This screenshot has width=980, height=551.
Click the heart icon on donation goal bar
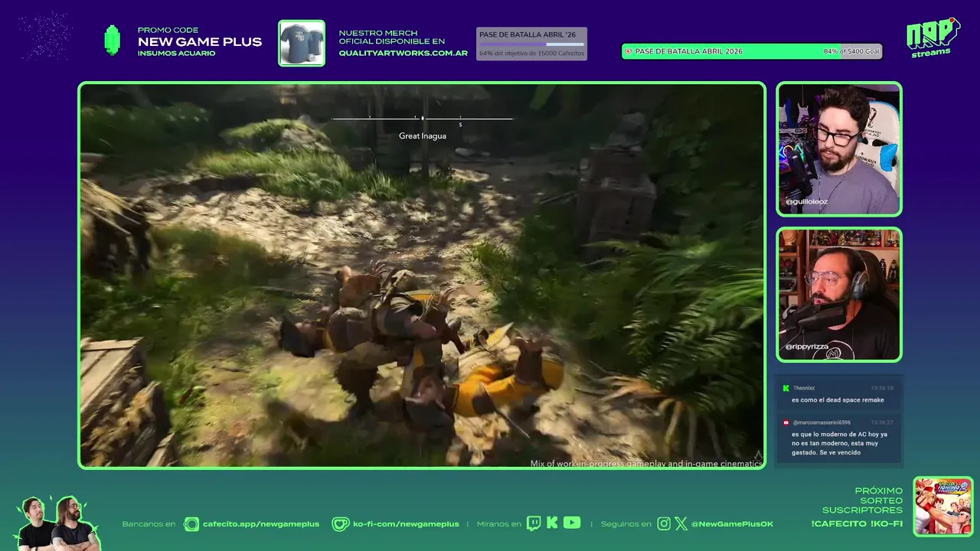click(629, 51)
